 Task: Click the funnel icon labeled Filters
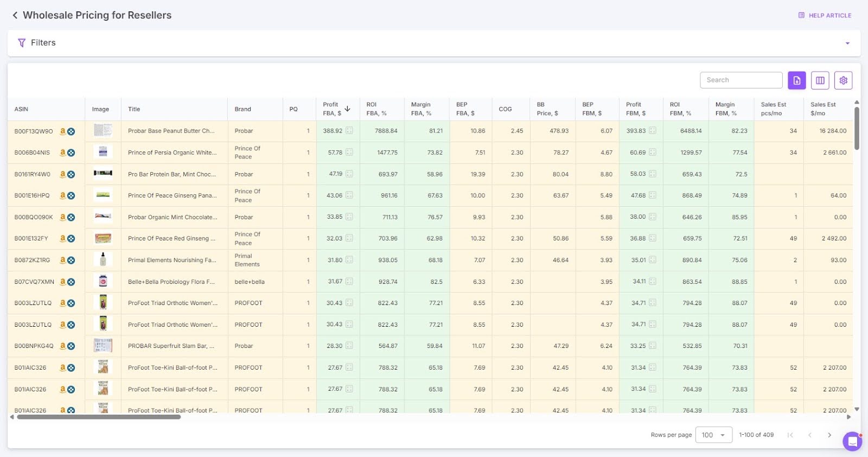pos(22,43)
